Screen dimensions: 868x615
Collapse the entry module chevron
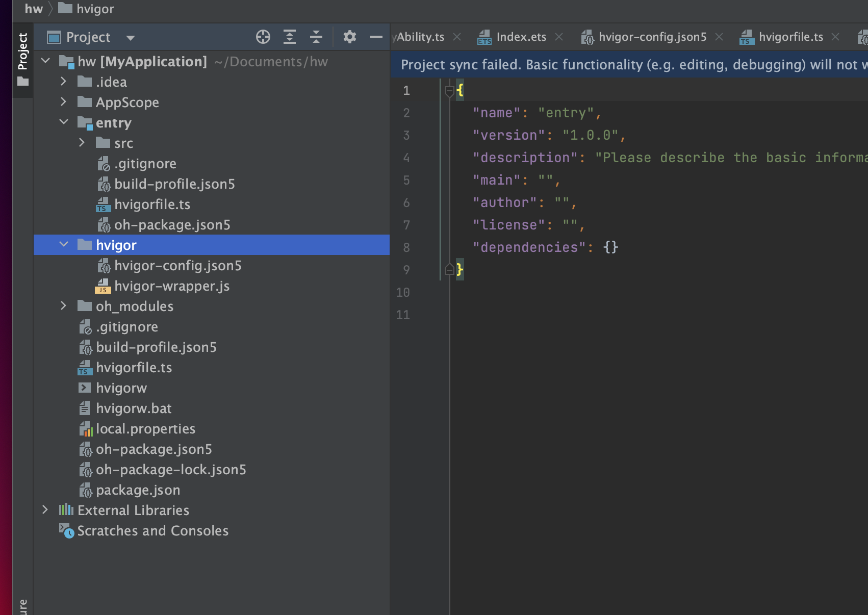click(64, 122)
